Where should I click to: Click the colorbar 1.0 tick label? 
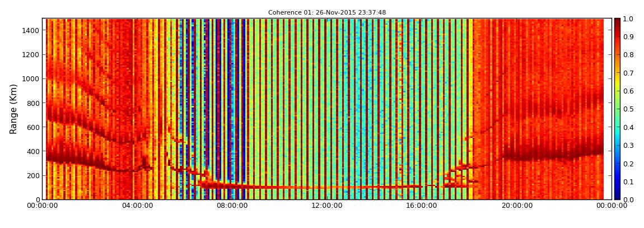click(628, 19)
